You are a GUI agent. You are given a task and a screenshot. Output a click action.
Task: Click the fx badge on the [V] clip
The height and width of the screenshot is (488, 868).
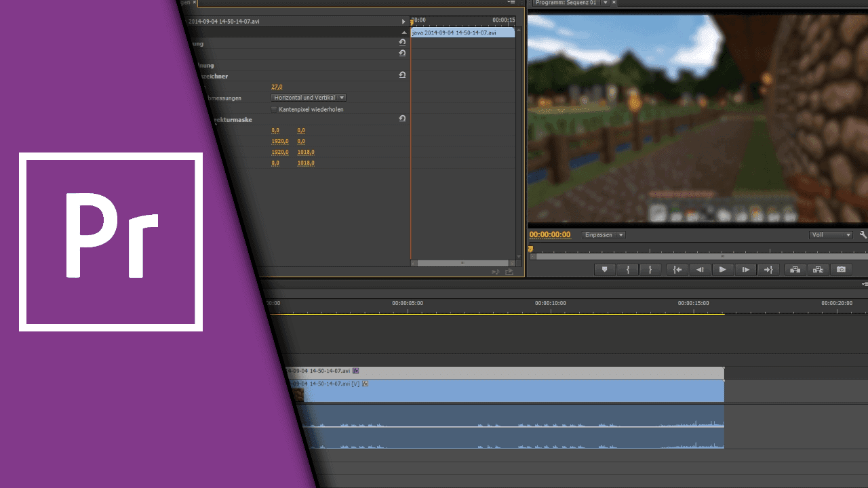(366, 384)
